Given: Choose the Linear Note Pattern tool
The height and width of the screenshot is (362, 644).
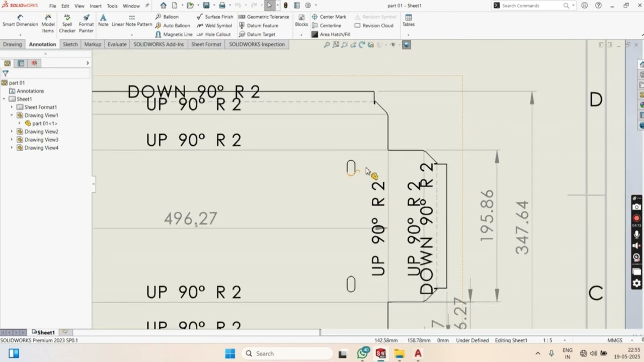Looking at the screenshot, I should pos(132,21).
